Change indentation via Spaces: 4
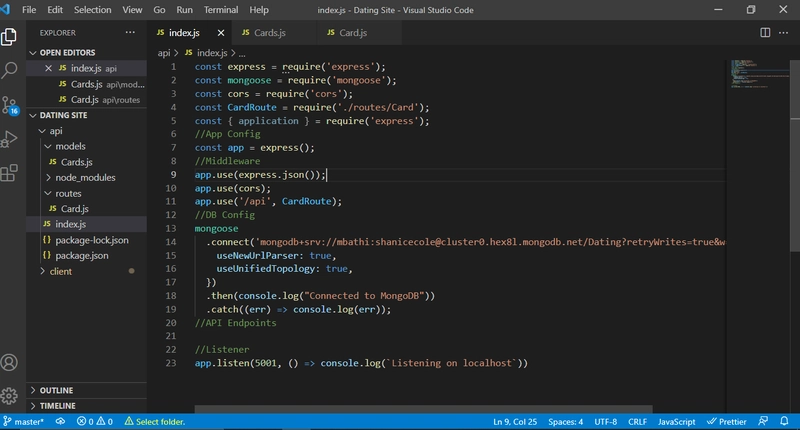Viewport: 800px width, 430px height. coord(565,422)
